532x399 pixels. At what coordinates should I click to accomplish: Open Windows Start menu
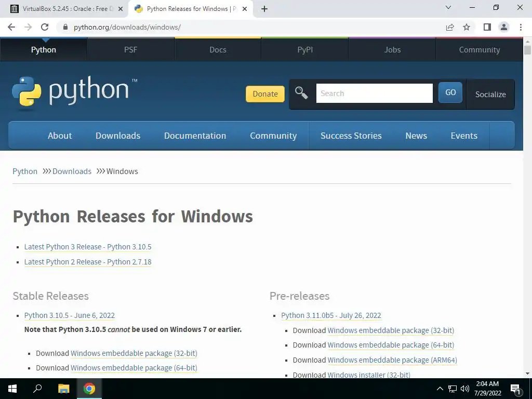coord(12,389)
